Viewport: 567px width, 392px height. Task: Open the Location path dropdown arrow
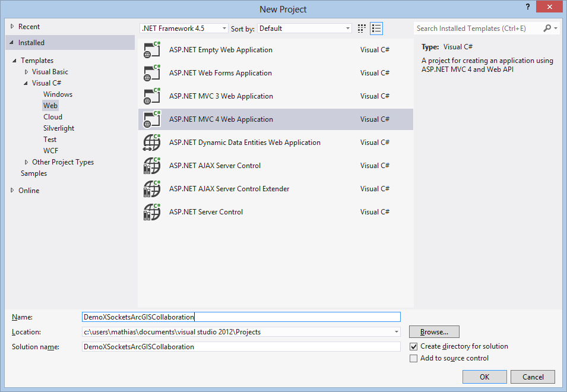[397, 331]
